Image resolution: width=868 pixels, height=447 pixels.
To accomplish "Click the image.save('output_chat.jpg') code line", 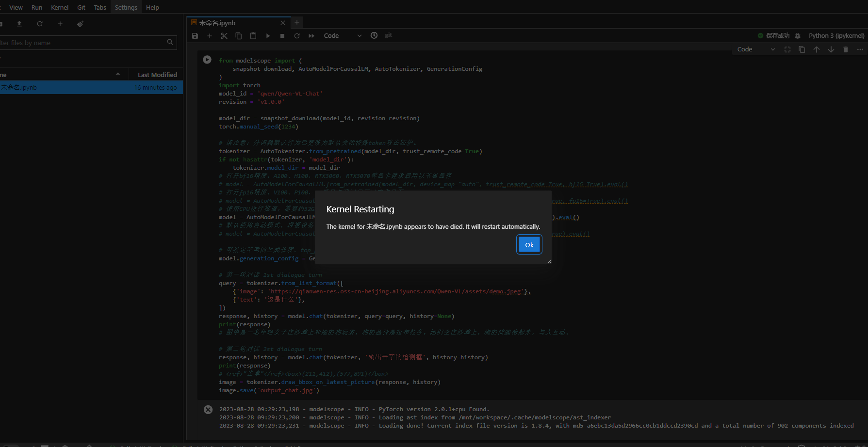I will pos(269,390).
